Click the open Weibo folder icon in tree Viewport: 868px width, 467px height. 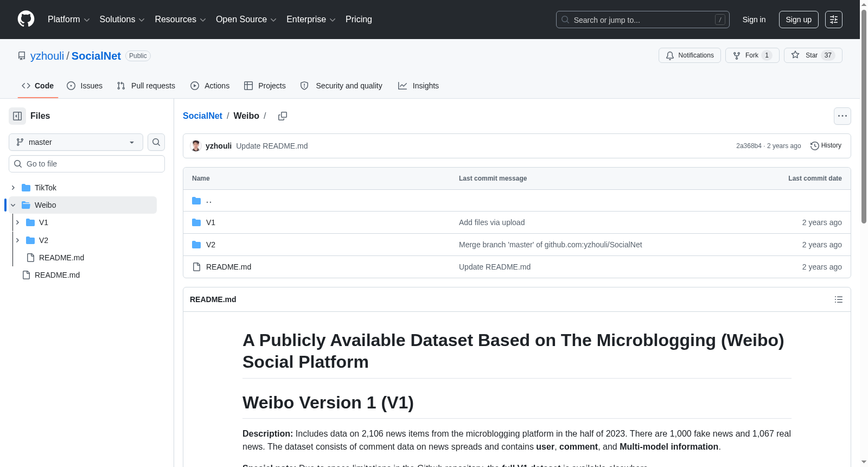[x=26, y=205]
